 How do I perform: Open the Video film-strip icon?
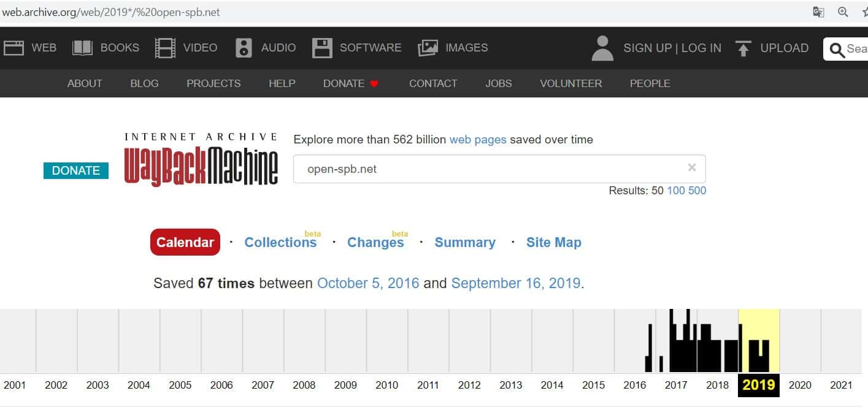pos(165,48)
